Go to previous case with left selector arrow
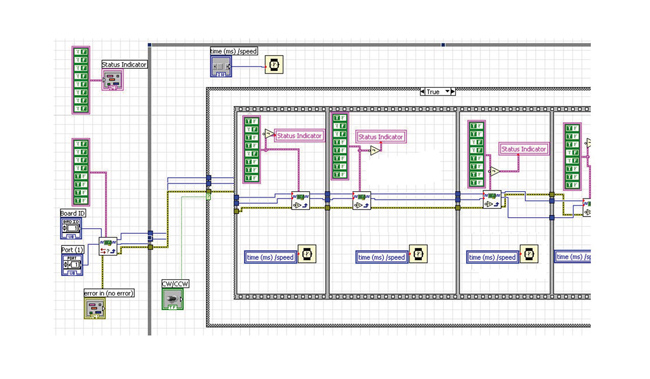Viewport: 650px width, 379px height. tap(422, 92)
